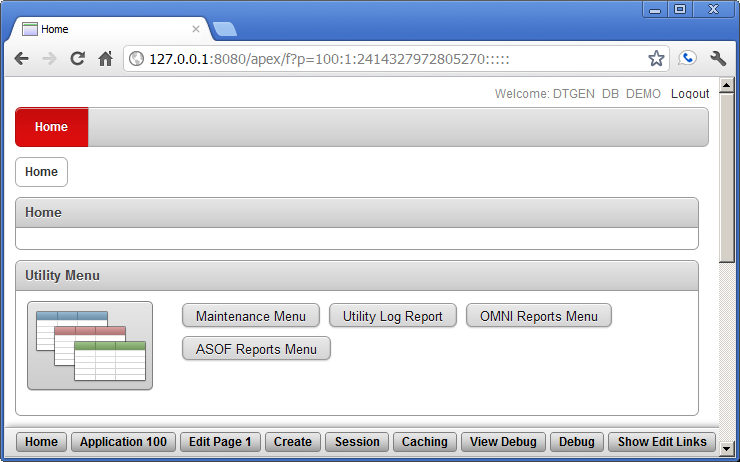The width and height of the screenshot is (740, 462).
Task: Click Home in developer toolbar
Action: [x=42, y=442]
